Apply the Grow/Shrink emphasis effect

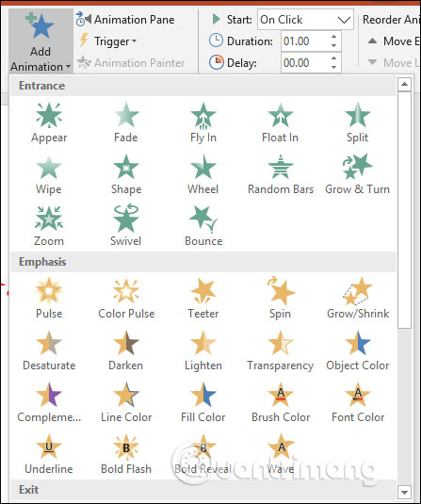tap(357, 299)
